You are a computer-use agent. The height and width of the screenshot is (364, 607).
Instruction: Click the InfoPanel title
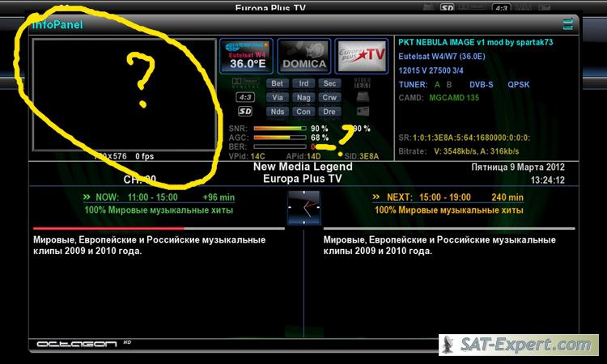(57, 25)
